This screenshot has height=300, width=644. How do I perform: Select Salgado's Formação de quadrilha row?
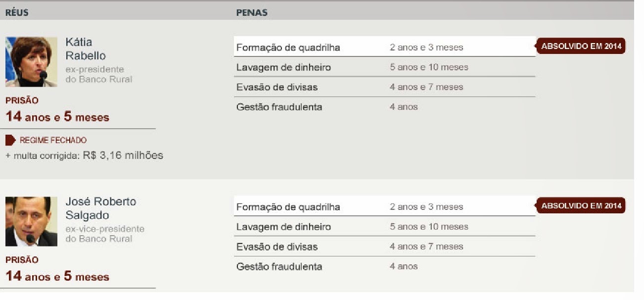coord(385,206)
